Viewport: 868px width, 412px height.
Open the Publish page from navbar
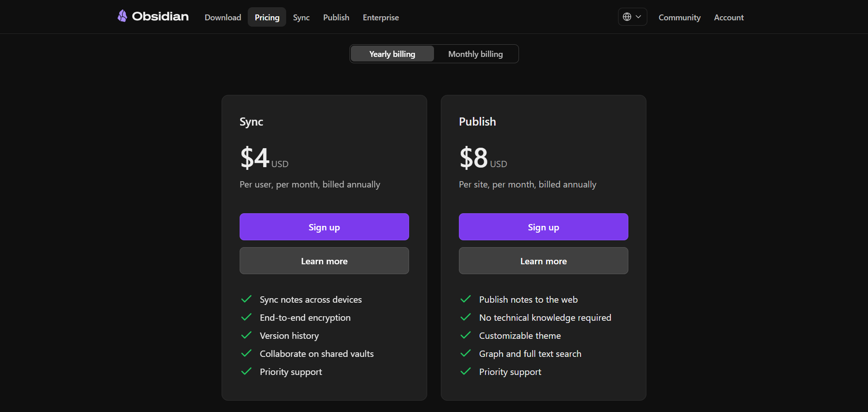336,17
